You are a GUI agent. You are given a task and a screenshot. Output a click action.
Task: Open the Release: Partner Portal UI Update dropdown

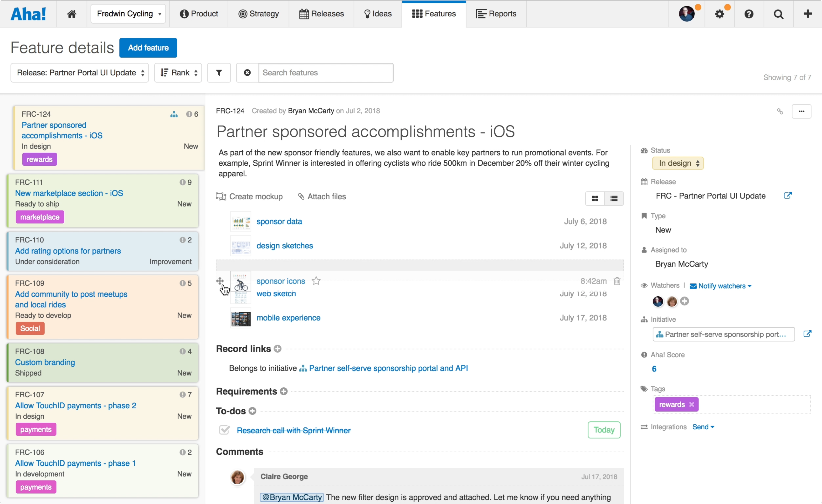[79, 73]
